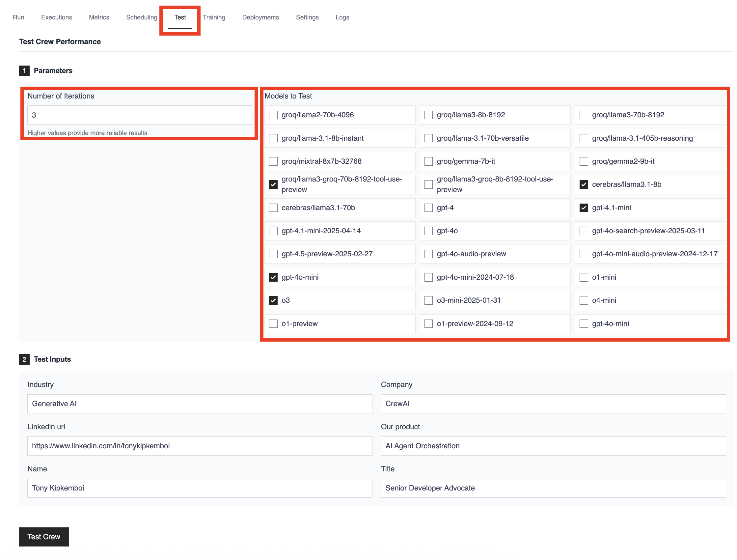Uncheck the gpt-4.1-mini model
The height and width of the screenshot is (560, 737).
[x=584, y=208]
